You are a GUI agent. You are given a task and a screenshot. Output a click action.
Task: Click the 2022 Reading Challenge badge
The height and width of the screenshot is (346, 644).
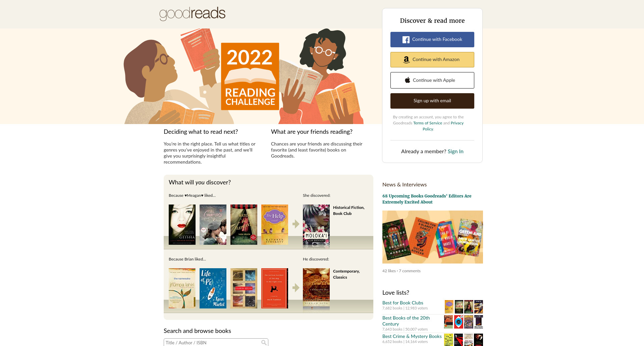tap(250, 76)
